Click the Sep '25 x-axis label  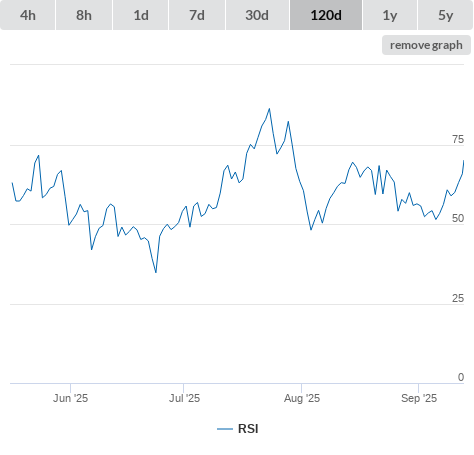419,398
